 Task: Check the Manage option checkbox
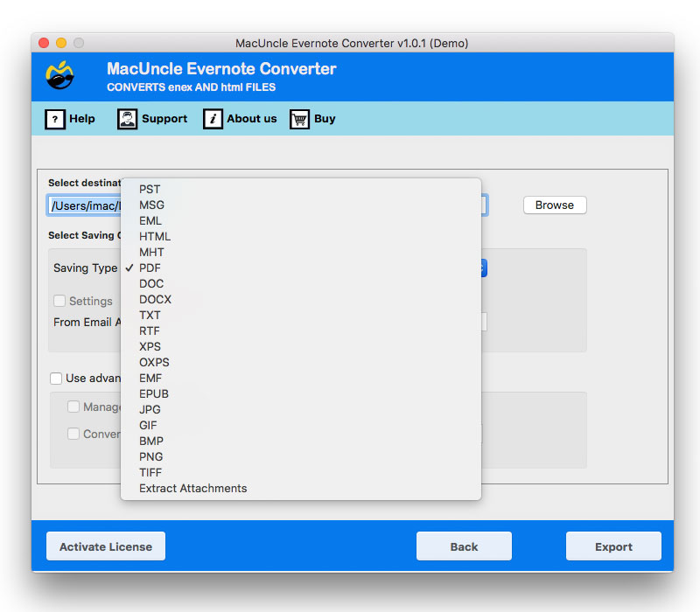click(73, 407)
